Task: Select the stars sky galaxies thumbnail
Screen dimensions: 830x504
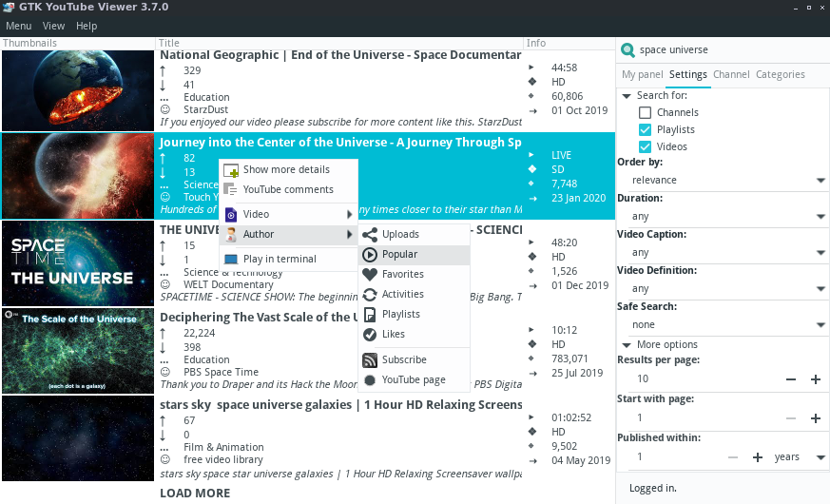Action: (x=78, y=438)
